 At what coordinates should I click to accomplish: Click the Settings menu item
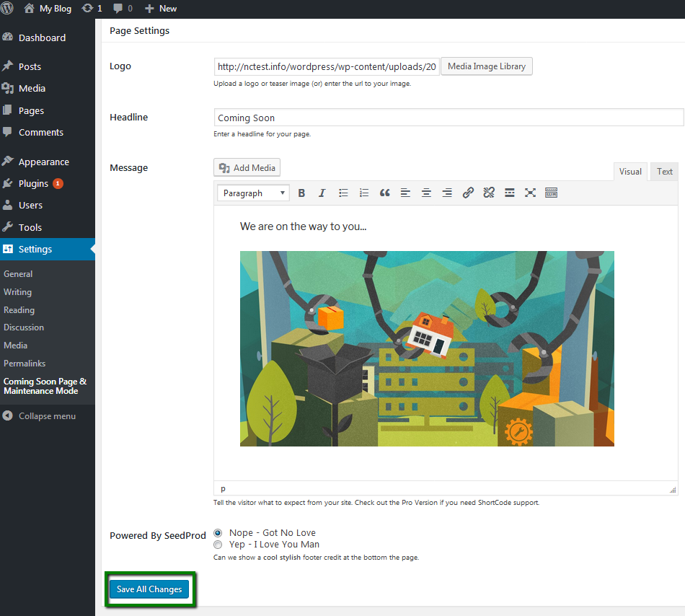click(47, 249)
